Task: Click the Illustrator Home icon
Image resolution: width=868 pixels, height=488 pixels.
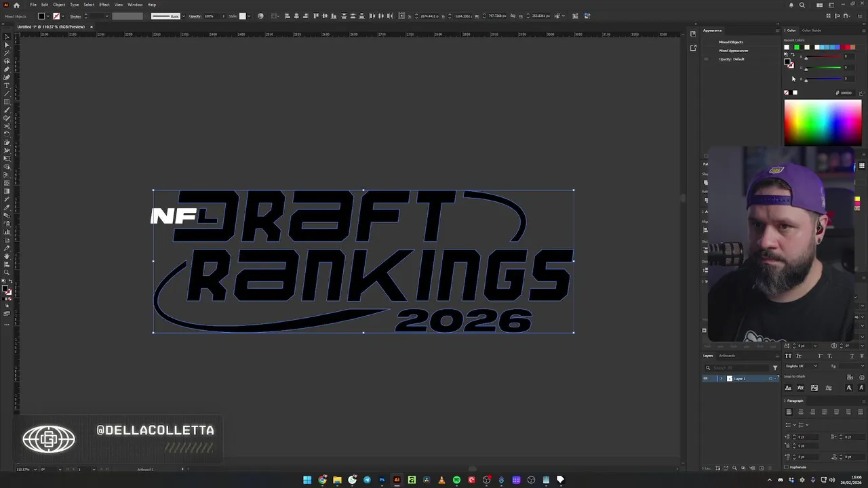Action: pyautogui.click(x=16, y=5)
